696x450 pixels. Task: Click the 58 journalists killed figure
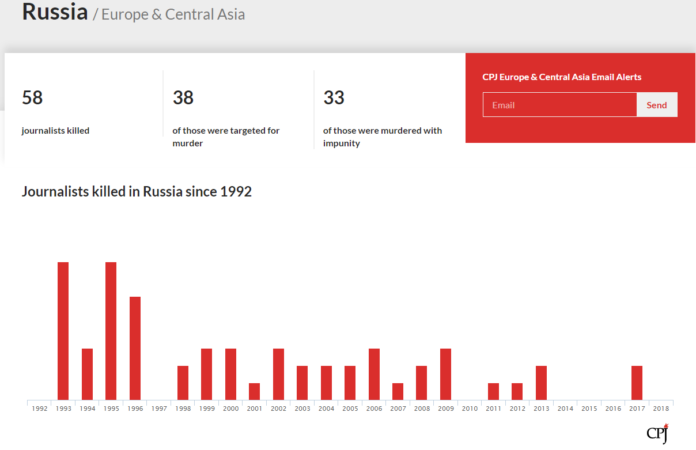pyautogui.click(x=32, y=98)
